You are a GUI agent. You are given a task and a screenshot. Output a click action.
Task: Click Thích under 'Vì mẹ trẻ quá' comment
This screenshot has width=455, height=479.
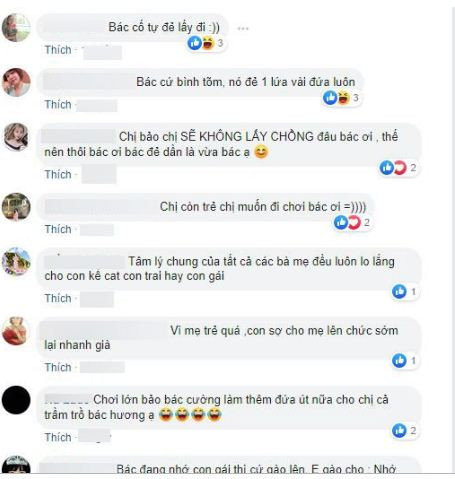[58, 367]
